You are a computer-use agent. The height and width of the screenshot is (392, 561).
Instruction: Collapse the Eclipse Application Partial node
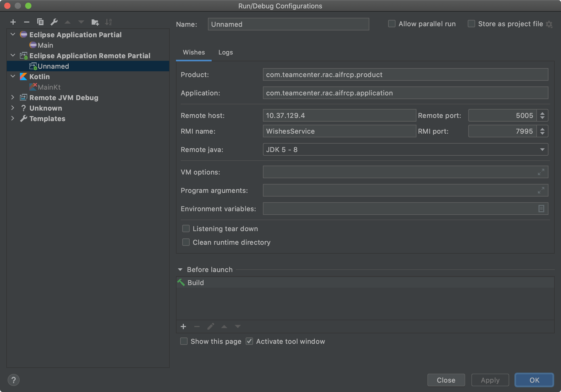13,34
